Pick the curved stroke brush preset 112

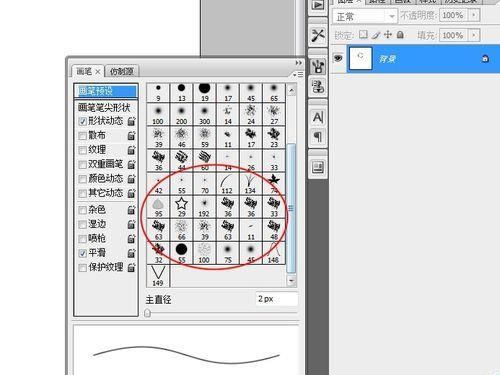click(x=228, y=184)
